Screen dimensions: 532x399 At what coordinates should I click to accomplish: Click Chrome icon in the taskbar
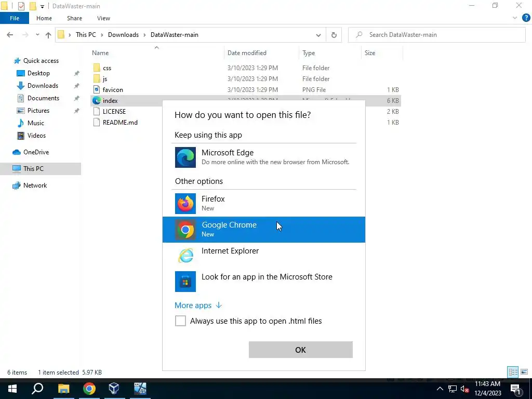89,389
